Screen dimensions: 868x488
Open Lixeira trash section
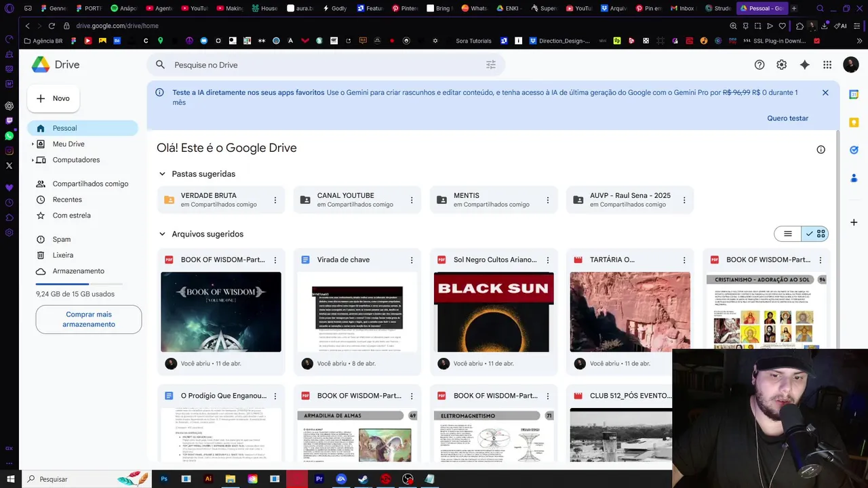(83, 255)
